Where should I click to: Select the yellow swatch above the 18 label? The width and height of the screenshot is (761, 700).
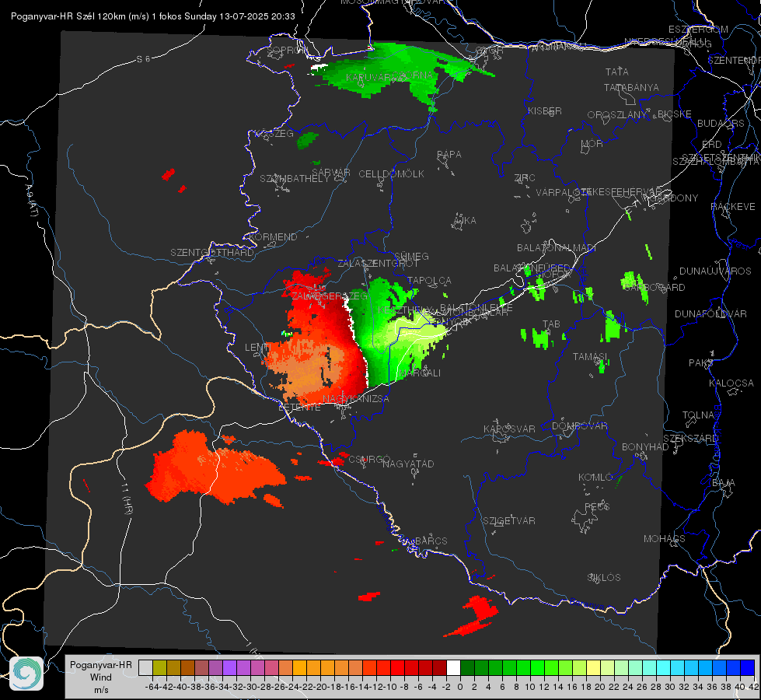click(x=593, y=668)
